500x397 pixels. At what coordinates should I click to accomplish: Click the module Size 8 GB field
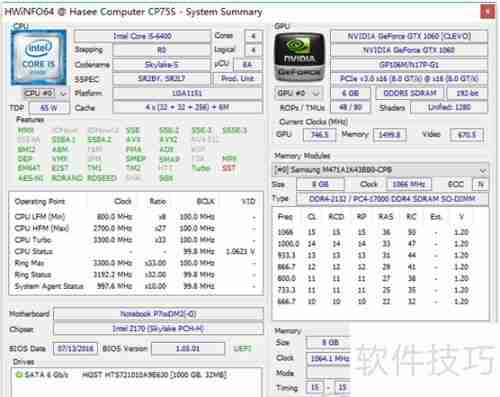click(320, 184)
